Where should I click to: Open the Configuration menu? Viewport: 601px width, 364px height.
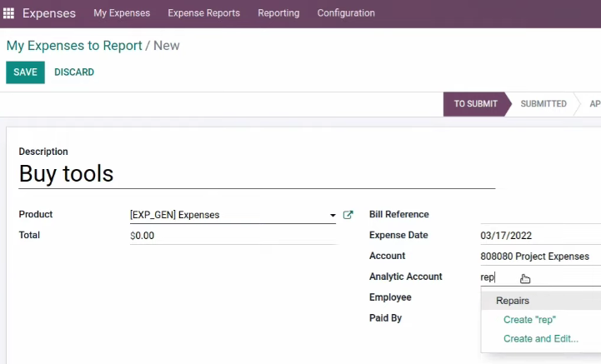pos(346,13)
